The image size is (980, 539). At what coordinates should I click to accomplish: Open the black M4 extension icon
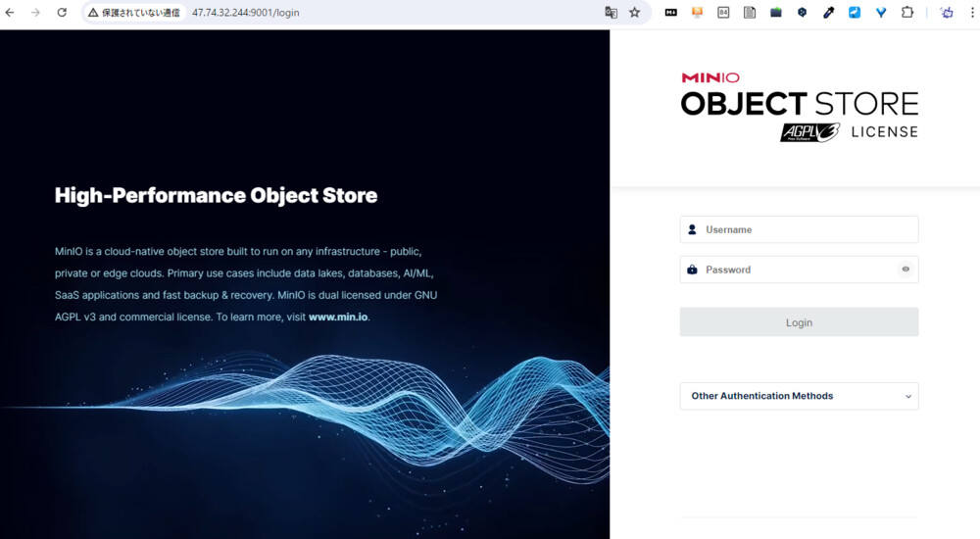(670, 13)
